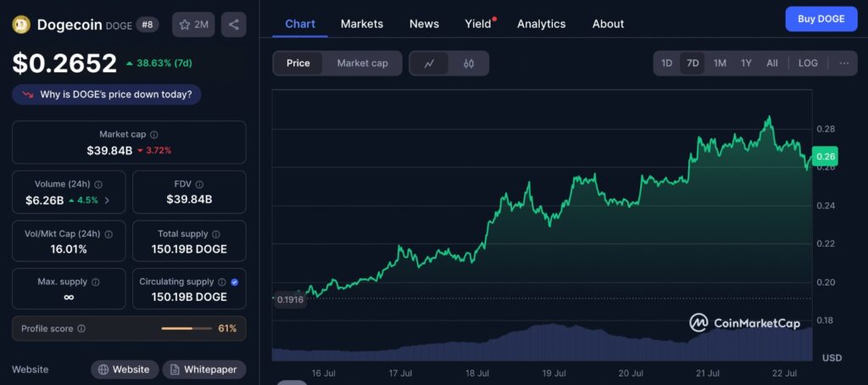Open the Analytics tab
Screen dimensions: 868x385
pyautogui.click(x=542, y=24)
